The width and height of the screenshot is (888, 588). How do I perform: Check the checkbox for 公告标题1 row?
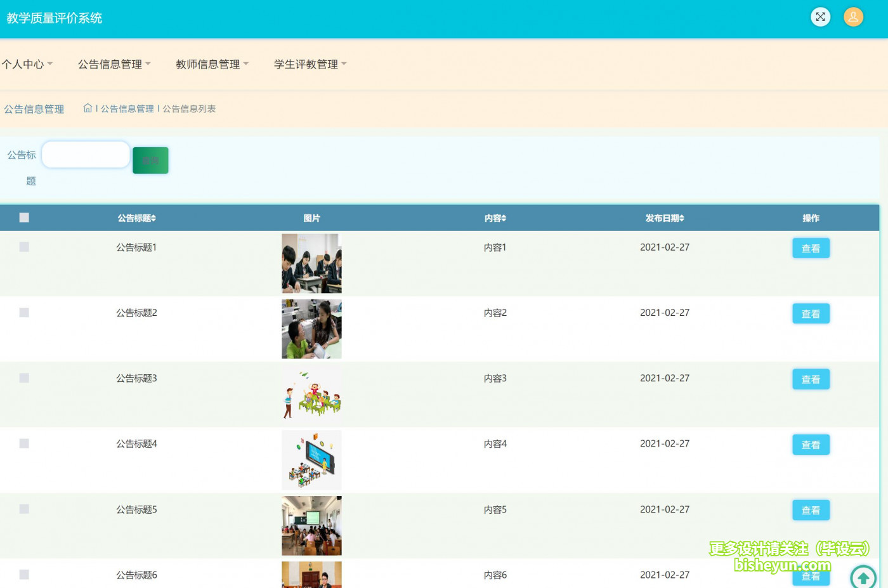24,247
